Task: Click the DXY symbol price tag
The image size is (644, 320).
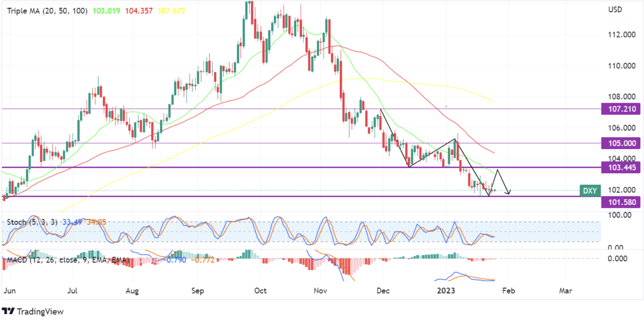Action: click(590, 191)
